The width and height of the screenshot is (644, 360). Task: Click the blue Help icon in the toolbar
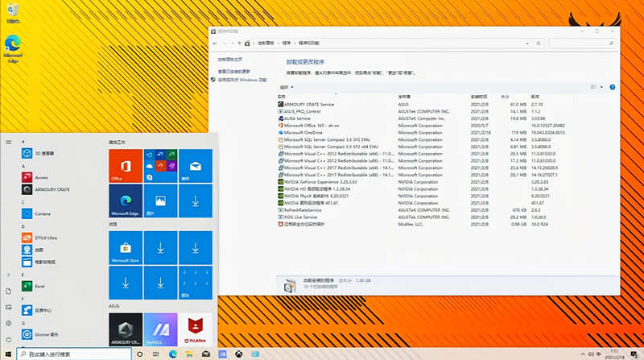click(613, 87)
